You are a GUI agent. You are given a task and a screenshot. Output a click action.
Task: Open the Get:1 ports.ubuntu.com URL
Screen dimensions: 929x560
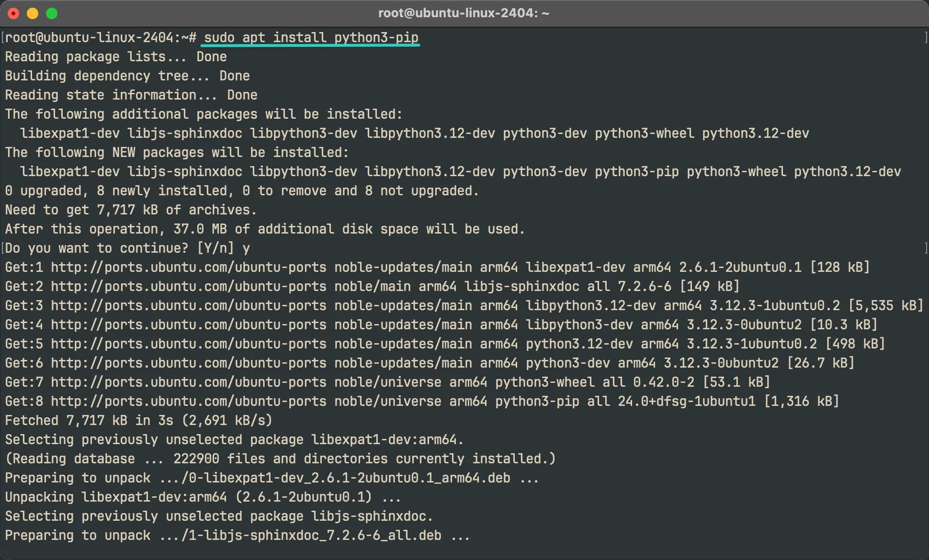coord(188,267)
